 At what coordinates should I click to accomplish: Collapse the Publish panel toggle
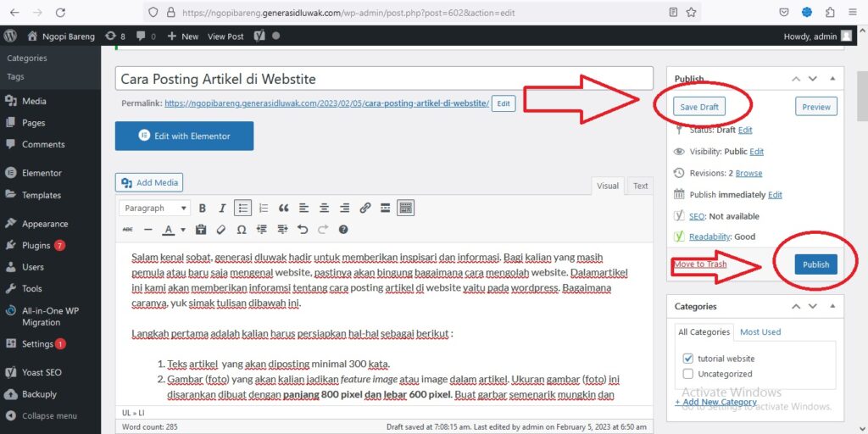(832, 79)
